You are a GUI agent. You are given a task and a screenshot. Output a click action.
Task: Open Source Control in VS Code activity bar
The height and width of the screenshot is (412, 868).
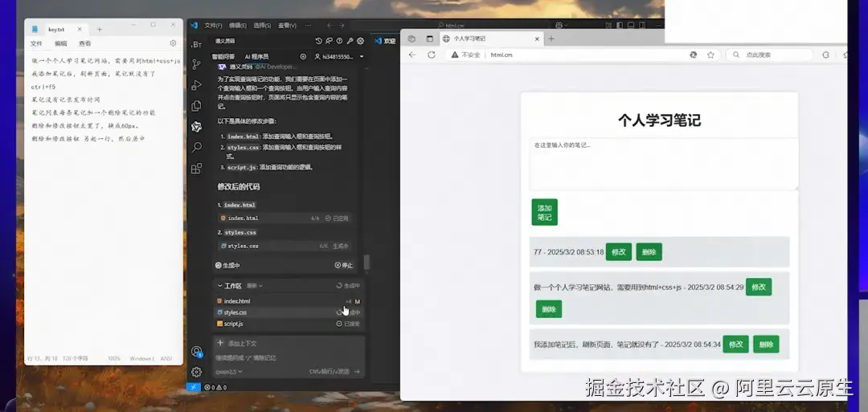coord(196,64)
